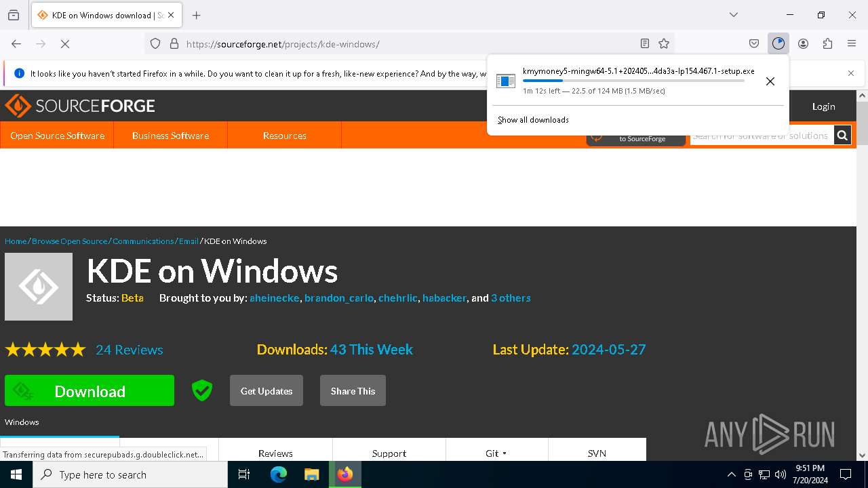Click the Share This button
The height and width of the screenshot is (488, 868).
point(353,390)
